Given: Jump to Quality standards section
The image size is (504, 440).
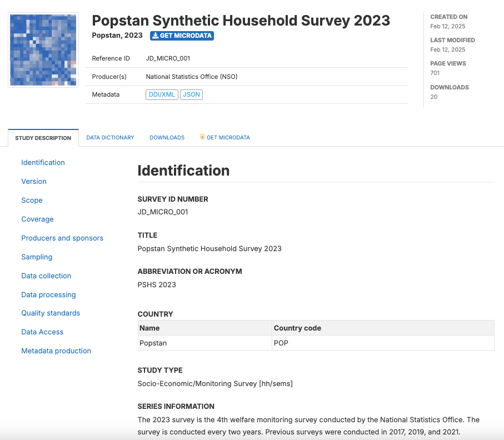Looking at the screenshot, I should click(51, 313).
